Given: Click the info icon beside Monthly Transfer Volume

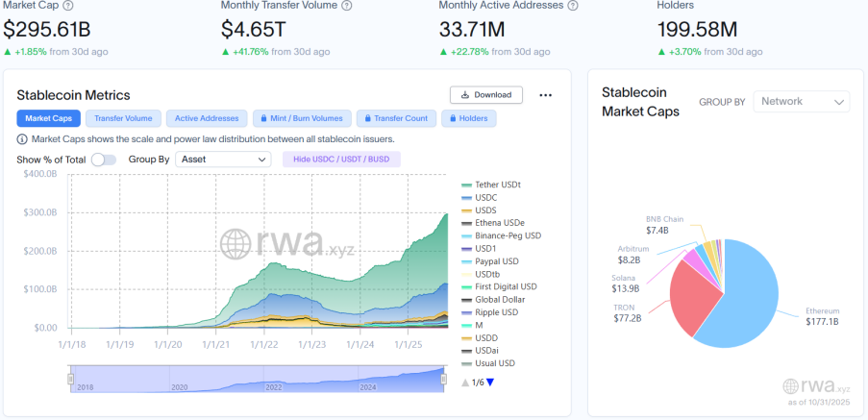Looking at the screenshot, I should (x=346, y=5).
